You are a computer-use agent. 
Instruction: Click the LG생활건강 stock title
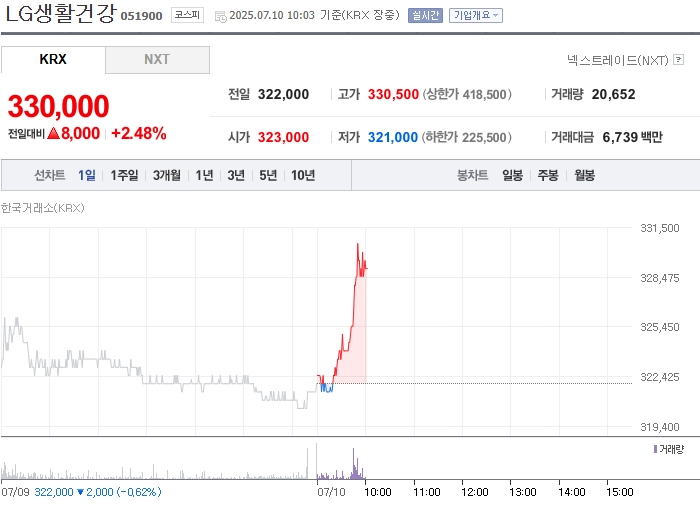coord(61,13)
